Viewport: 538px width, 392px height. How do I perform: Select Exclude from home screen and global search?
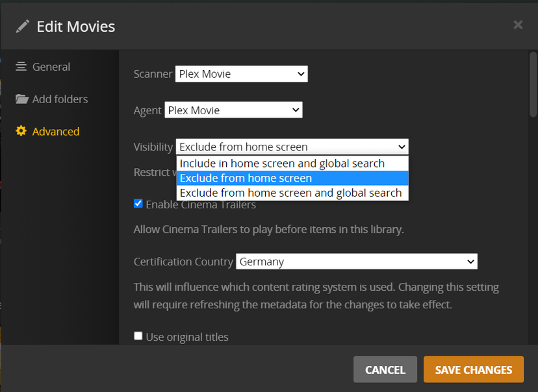click(290, 193)
